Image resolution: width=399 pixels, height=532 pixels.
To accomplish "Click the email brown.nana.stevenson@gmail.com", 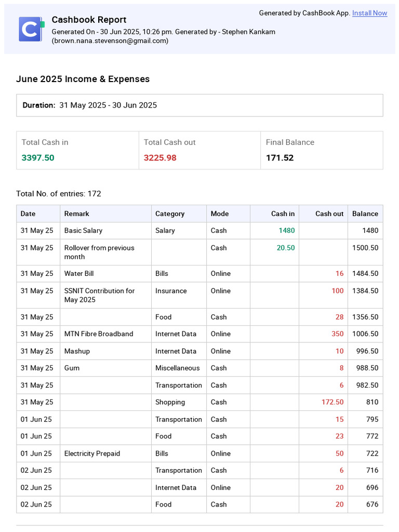I will (x=110, y=41).
